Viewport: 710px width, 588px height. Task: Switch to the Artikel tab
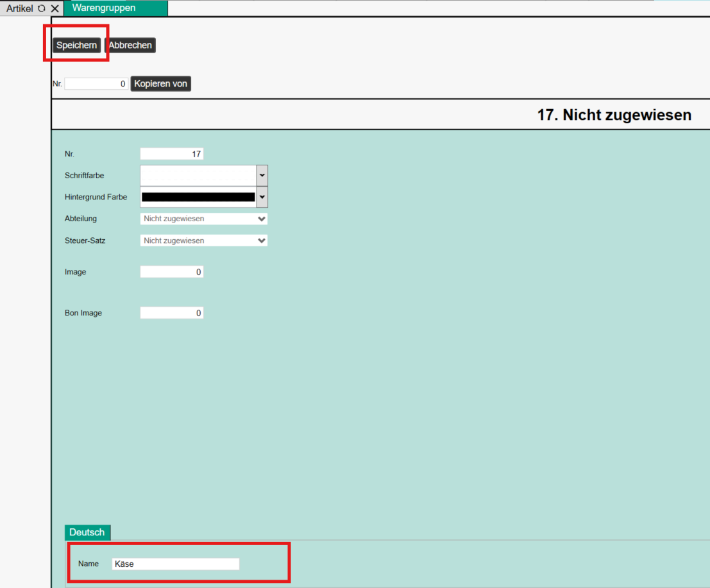19,9
